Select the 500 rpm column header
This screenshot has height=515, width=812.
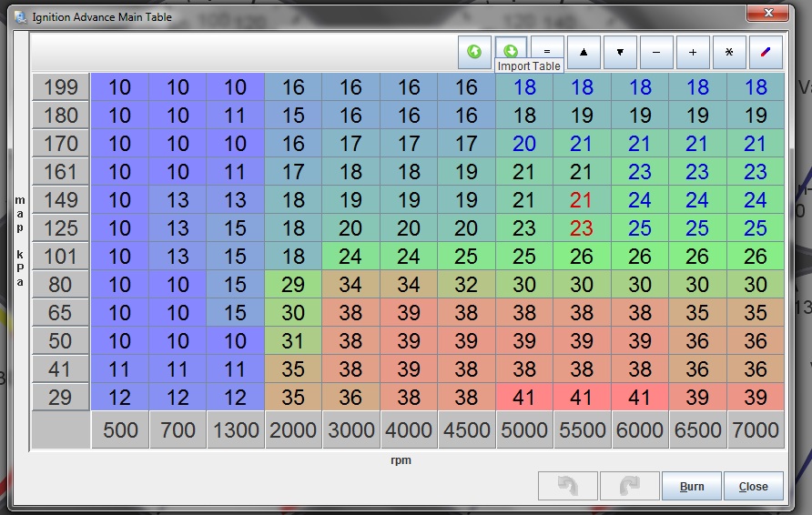coord(119,429)
